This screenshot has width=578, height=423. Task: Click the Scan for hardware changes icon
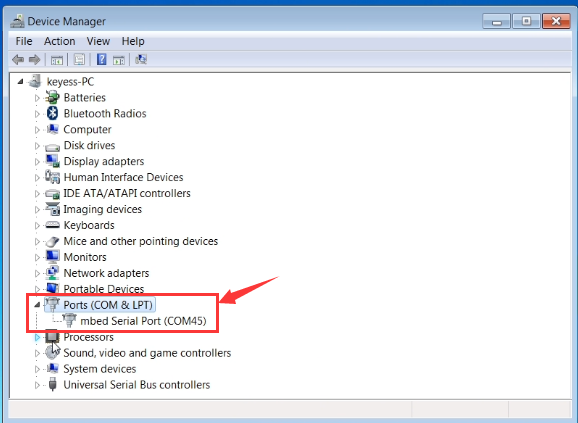(x=141, y=59)
